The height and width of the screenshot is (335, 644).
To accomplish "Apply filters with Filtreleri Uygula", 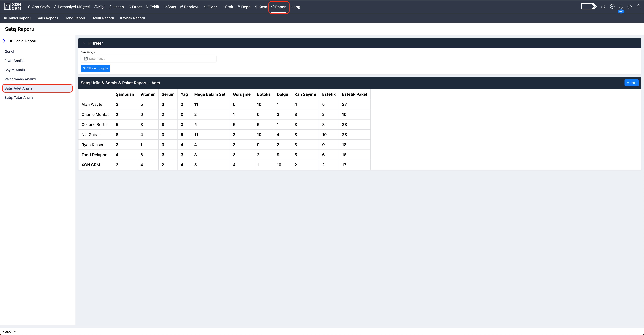I will pyautogui.click(x=95, y=68).
